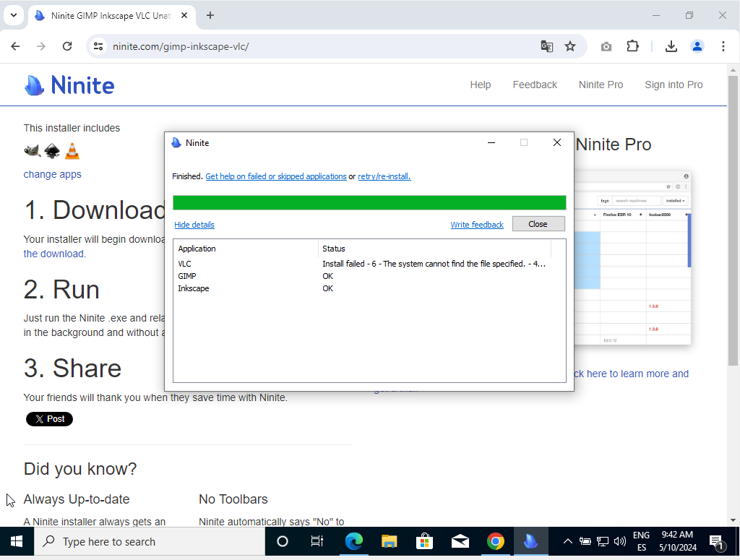Click the Ninite Pro screenshot thumbnail

632,257
